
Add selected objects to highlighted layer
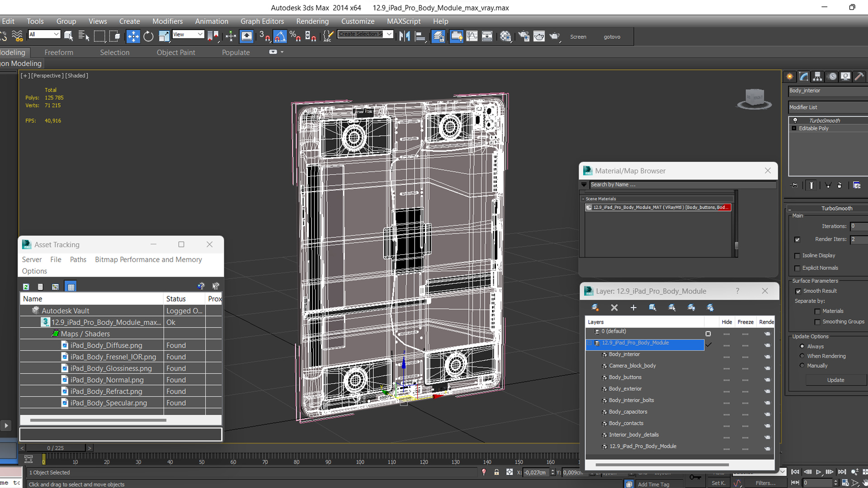point(633,307)
